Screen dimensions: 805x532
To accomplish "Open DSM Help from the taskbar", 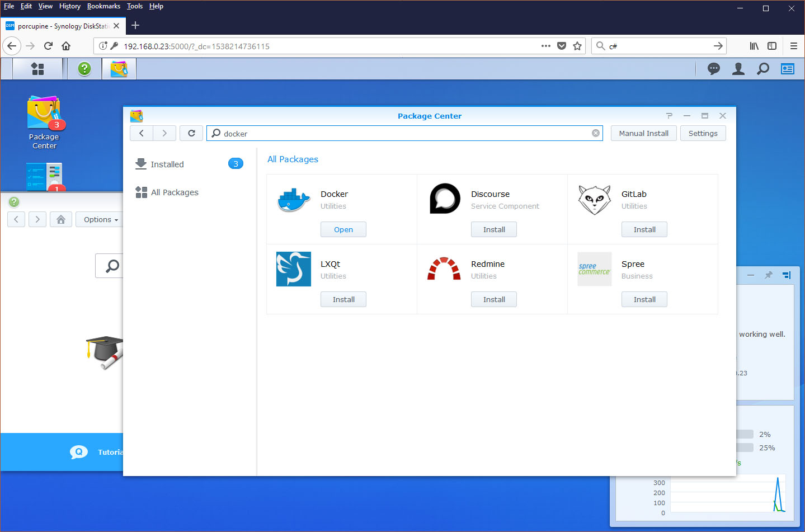I will 84,69.
